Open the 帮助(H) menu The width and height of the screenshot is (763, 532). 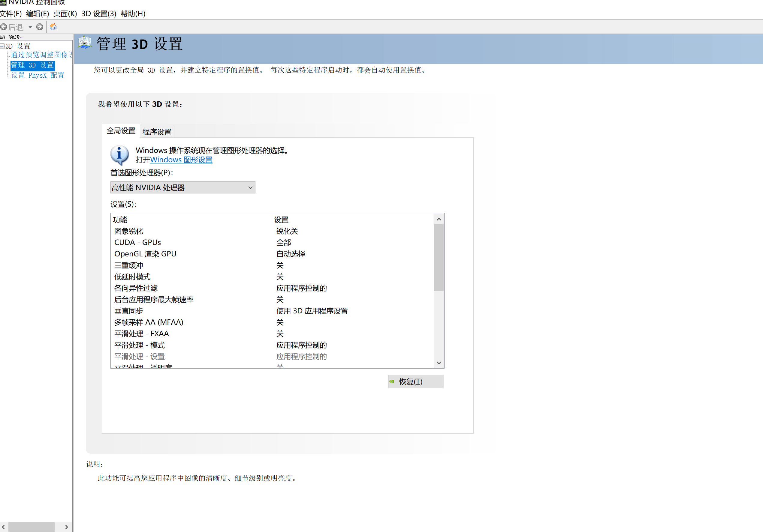tap(133, 13)
